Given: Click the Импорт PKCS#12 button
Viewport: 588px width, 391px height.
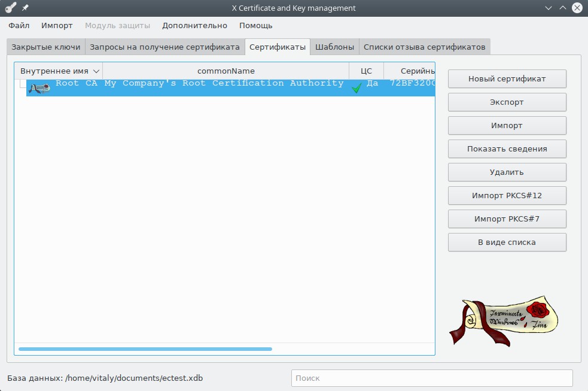Looking at the screenshot, I should tap(507, 196).
